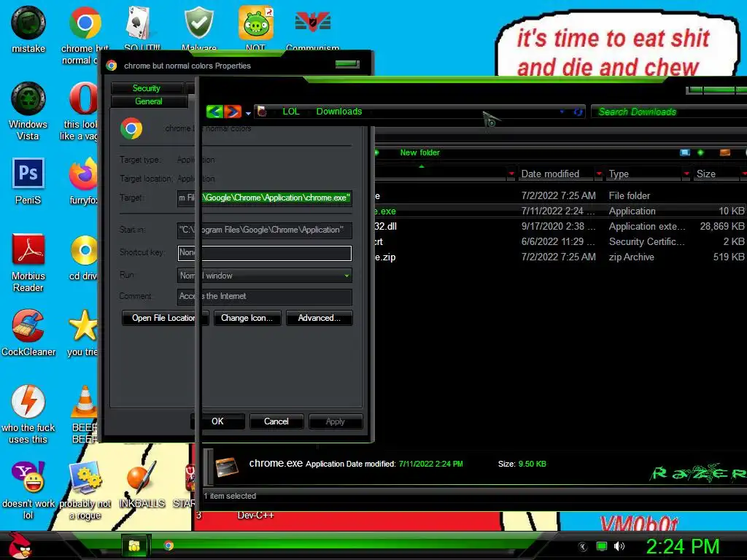Screen dimensions: 747x560
Task: Click the New folder toolbar command
Action: tap(419, 152)
